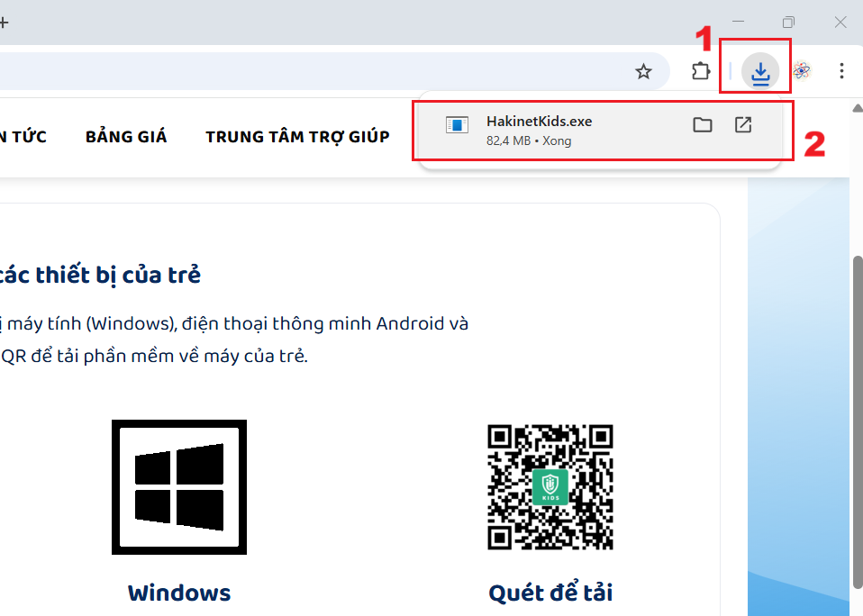
Task: Click the Hakinet Kids QR code
Action: 550,486
